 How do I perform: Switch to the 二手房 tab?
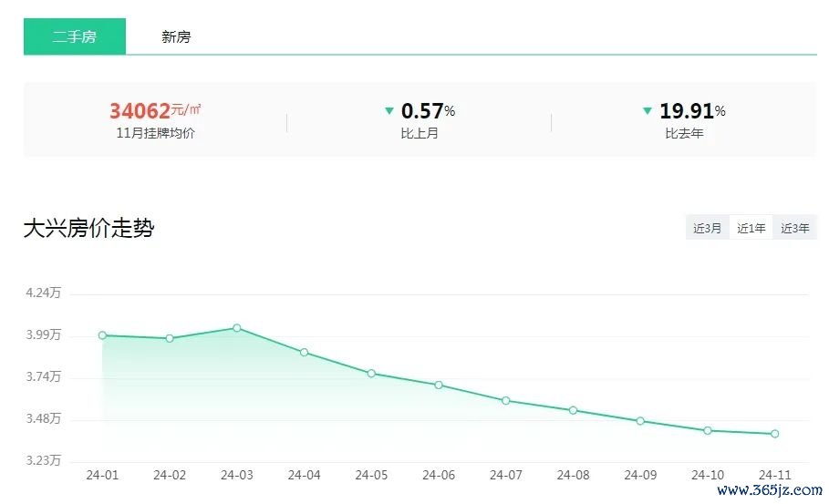point(75,36)
